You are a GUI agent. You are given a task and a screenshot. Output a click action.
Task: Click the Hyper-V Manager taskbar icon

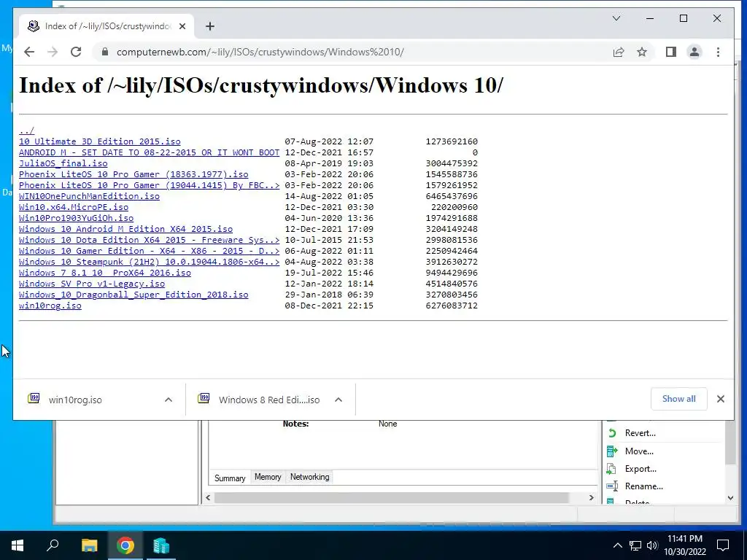click(x=161, y=545)
